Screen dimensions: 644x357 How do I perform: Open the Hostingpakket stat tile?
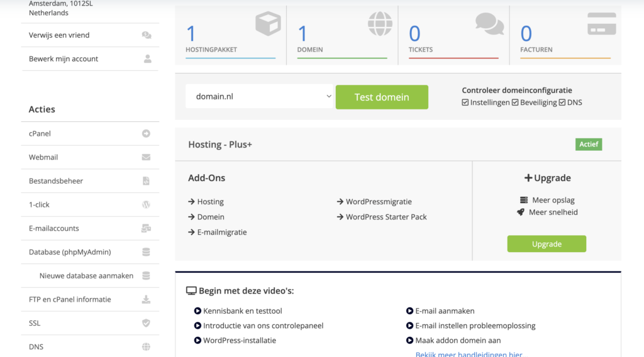(230, 35)
